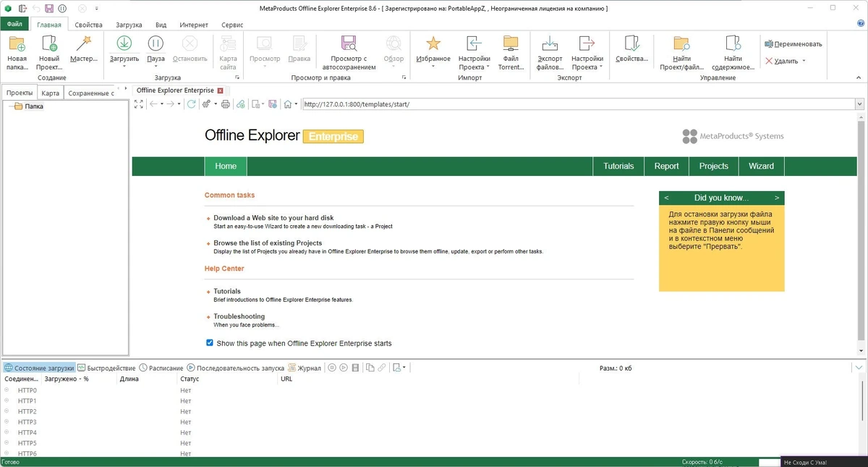Image resolution: width=868 pixels, height=467 pixels.
Task: Click the URL address field
Action: click(578, 104)
